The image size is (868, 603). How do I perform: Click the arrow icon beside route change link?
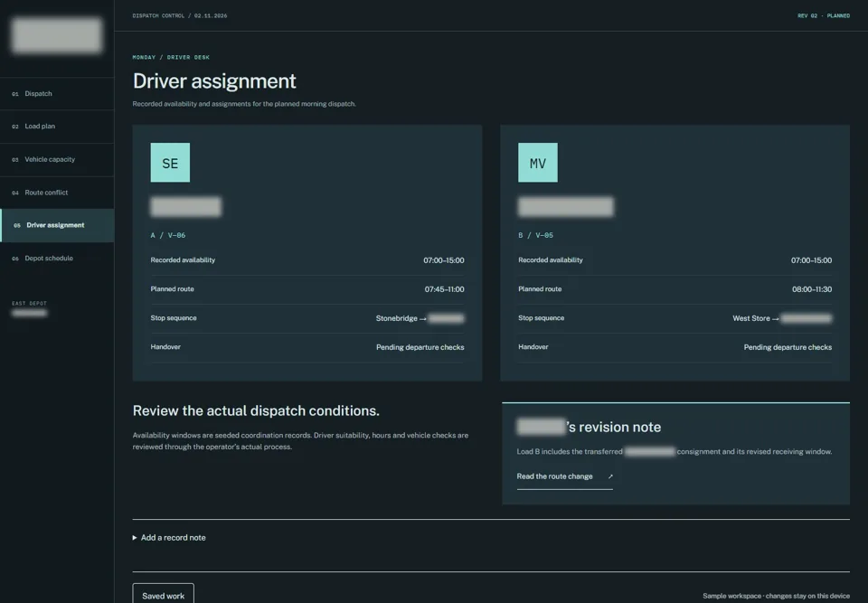[610, 476]
